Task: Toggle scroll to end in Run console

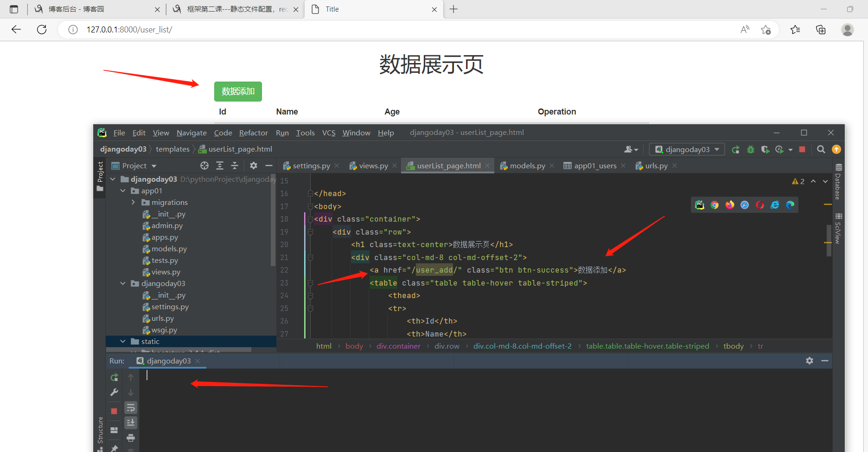Action: 131,422
